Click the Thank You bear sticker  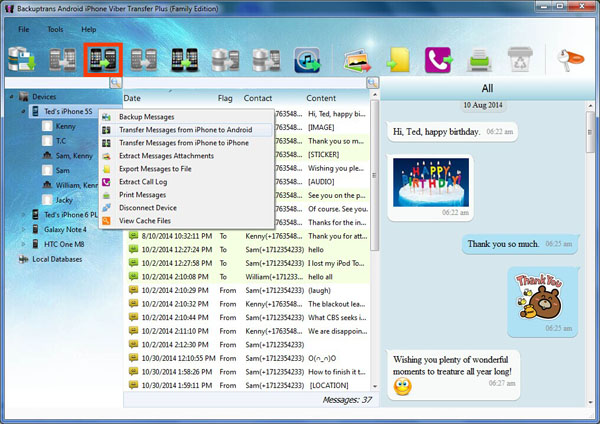click(x=540, y=297)
